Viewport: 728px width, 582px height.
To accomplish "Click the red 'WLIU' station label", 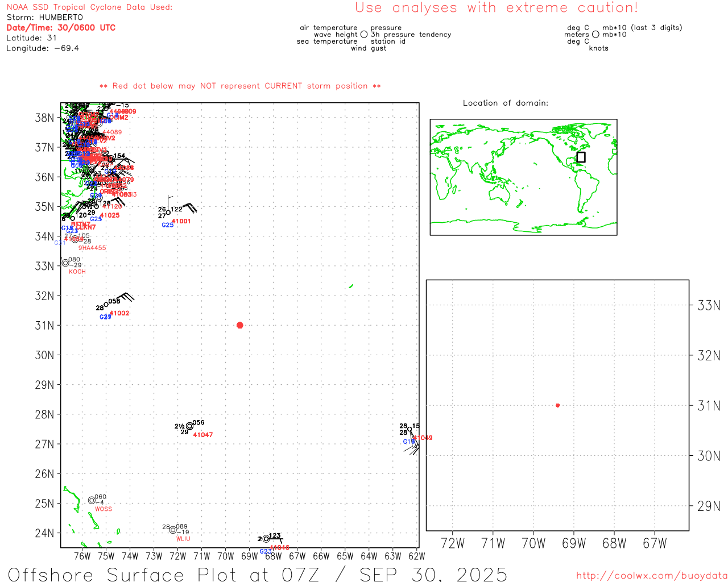I will (183, 539).
